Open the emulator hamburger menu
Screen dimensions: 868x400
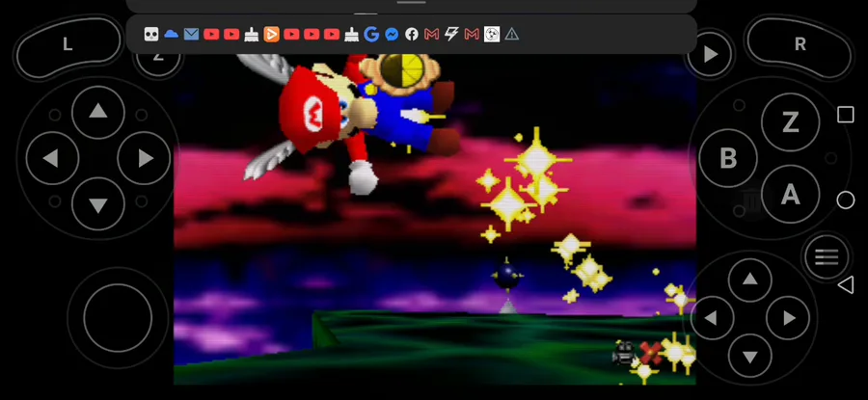point(826,256)
